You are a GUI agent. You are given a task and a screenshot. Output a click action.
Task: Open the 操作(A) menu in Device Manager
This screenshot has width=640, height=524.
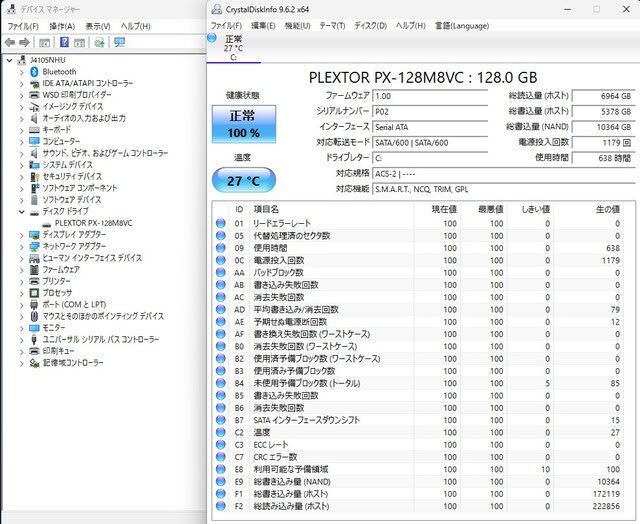[62, 27]
